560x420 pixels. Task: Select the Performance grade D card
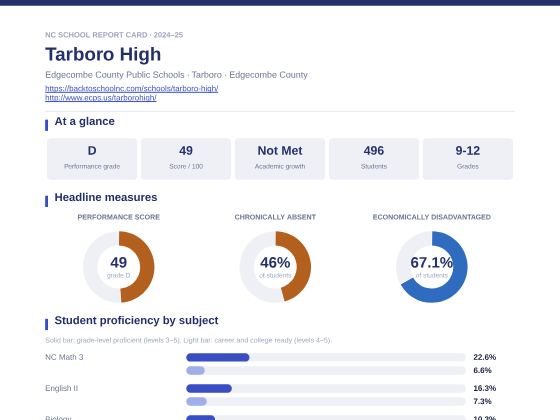[92, 159]
